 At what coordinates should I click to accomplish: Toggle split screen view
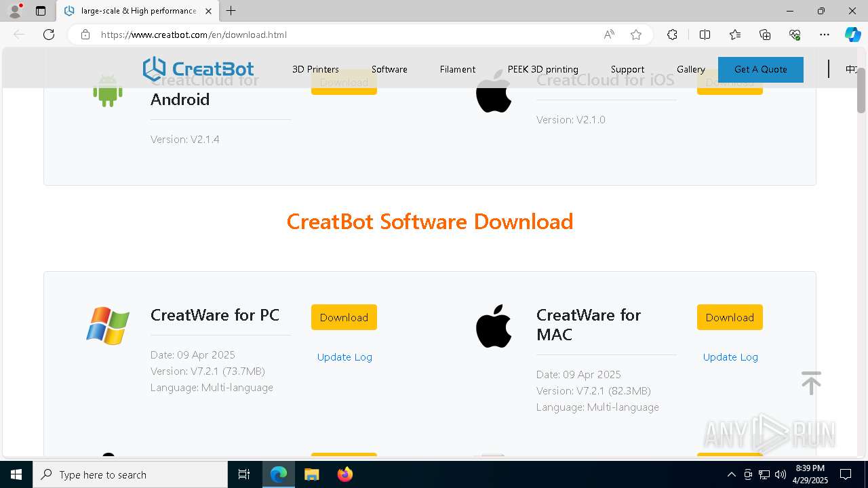(x=705, y=35)
